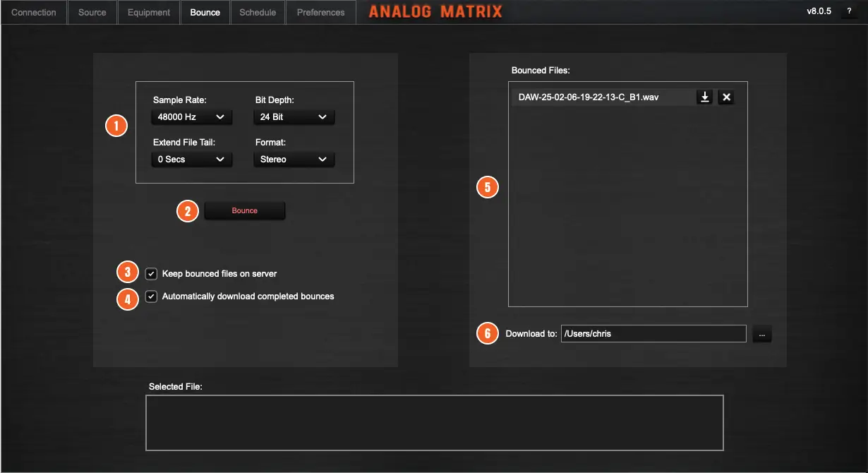
Task: Go to the Schedule tab
Action: pyautogui.click(x=258, y=13)
